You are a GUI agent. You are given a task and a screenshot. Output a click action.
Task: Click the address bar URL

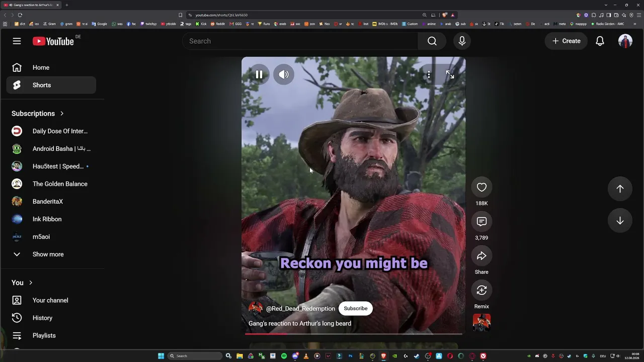[221, 15]
